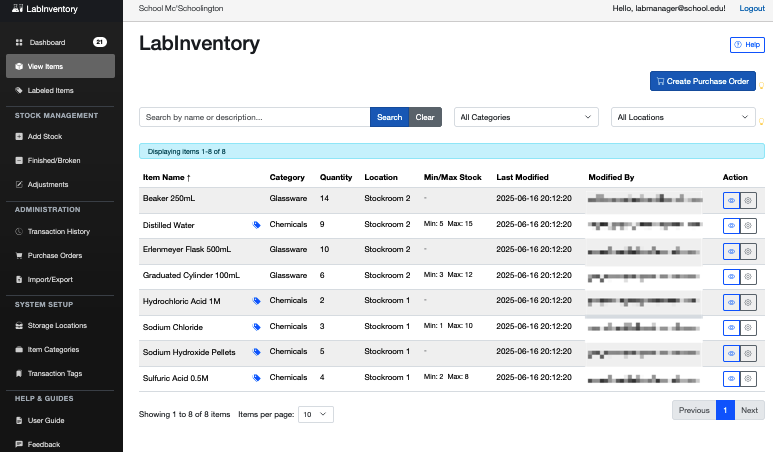
Task: Click the gear icon for Beaker 250mL
Action: click(748, 200)
